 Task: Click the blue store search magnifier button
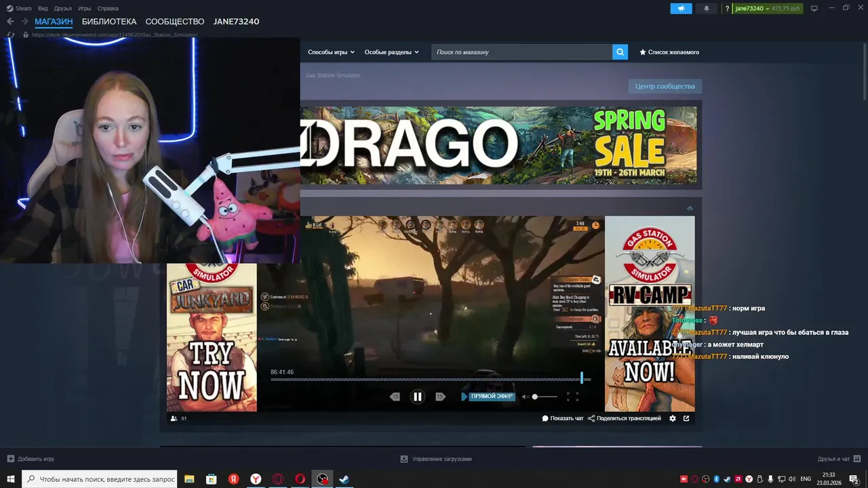[x=620, y=52]
